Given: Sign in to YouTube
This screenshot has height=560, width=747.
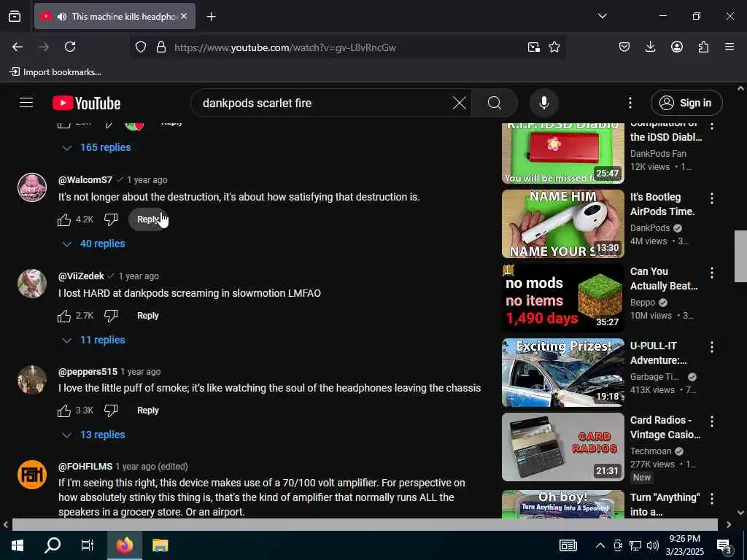Looking at the screenshot, I should tap(686, 103).
